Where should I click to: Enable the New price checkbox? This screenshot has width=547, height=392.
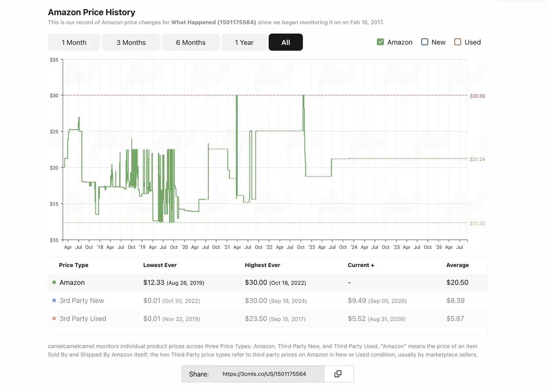coord(425,42)
